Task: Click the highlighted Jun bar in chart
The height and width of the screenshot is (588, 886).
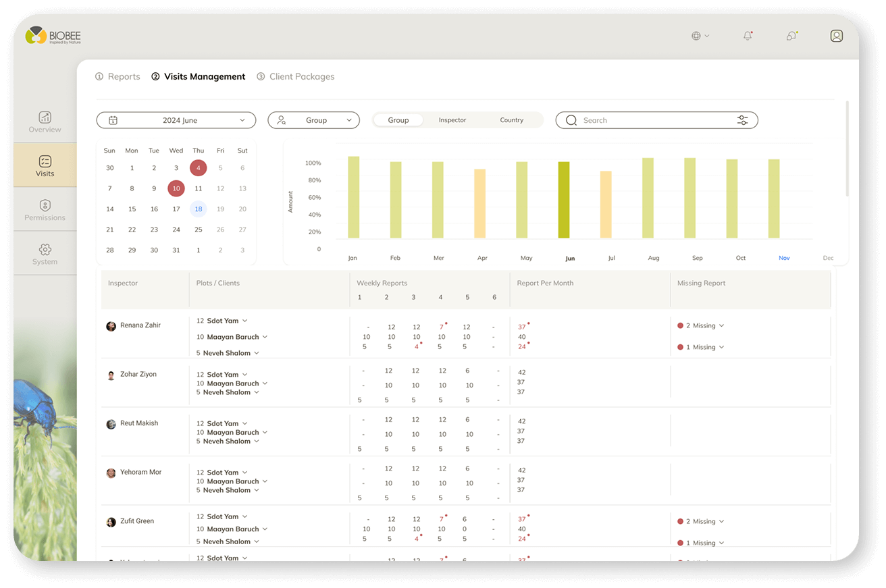Action: 563,200
